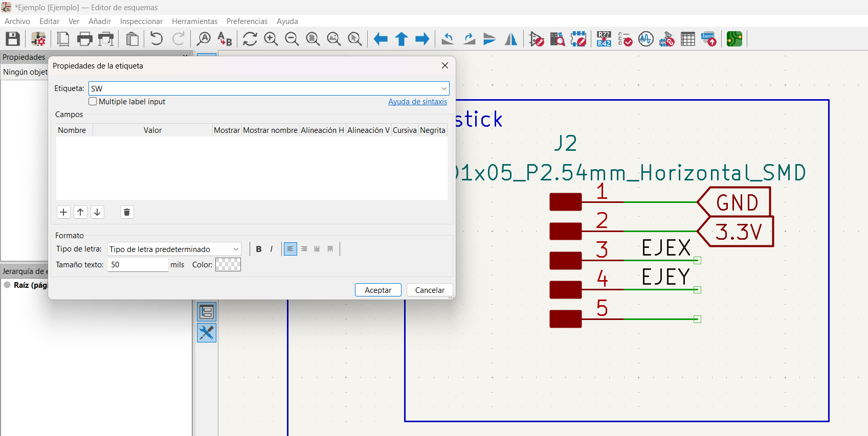Navigate forward with the right blue arrow

coord(422,39)
